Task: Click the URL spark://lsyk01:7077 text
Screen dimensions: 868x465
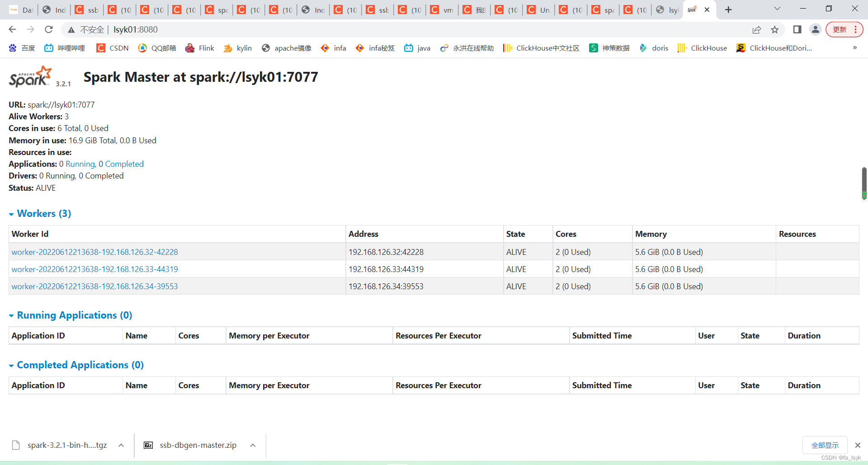Action: click(61, 105)
